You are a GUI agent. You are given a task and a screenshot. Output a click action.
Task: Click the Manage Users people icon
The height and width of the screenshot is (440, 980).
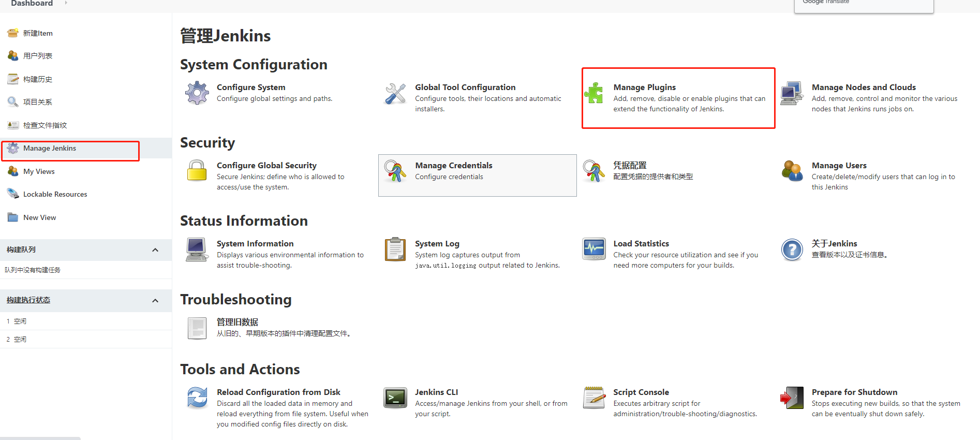pos(792,171)
